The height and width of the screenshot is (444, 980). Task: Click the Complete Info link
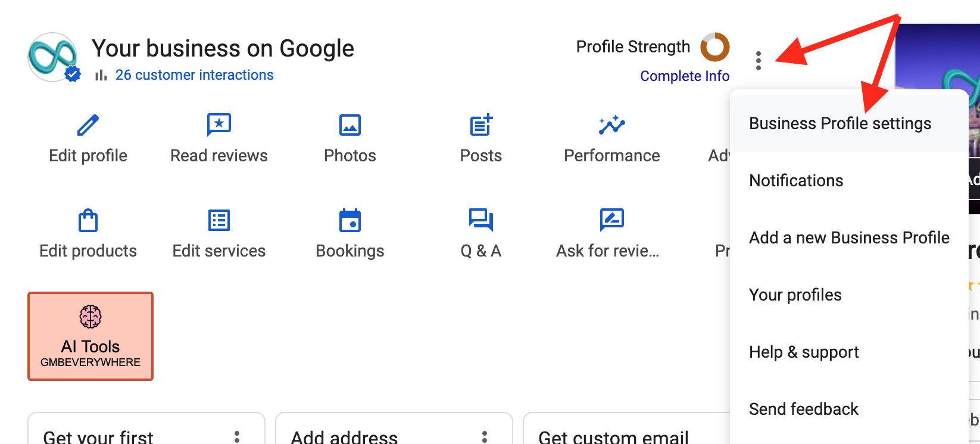pos(685,76)
